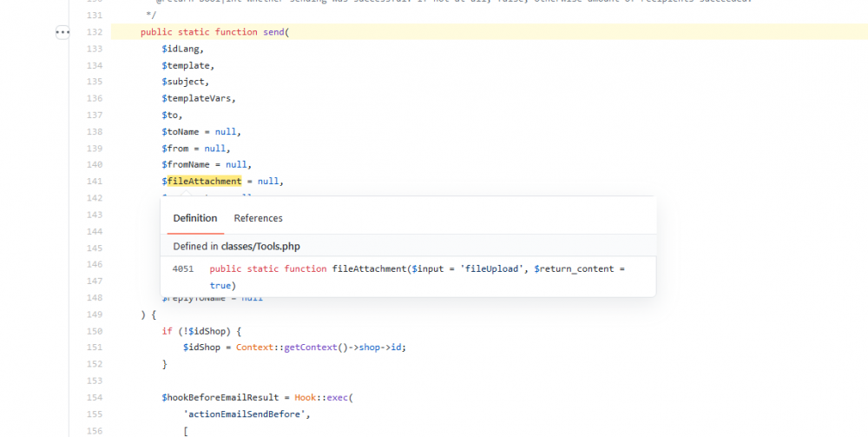Click the fileAttachment function definition text

point(417,277)
